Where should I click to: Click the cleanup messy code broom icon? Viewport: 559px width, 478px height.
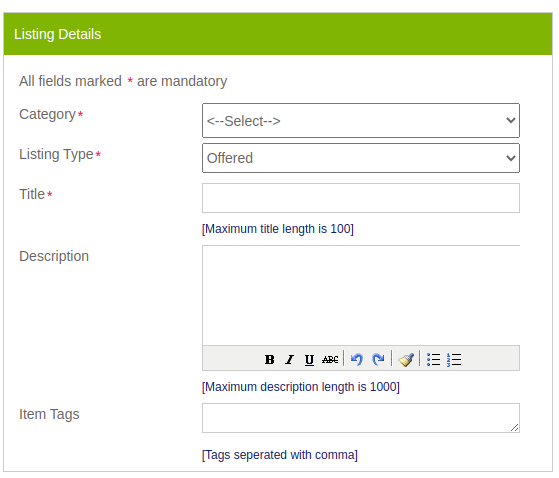click(406, 359)
